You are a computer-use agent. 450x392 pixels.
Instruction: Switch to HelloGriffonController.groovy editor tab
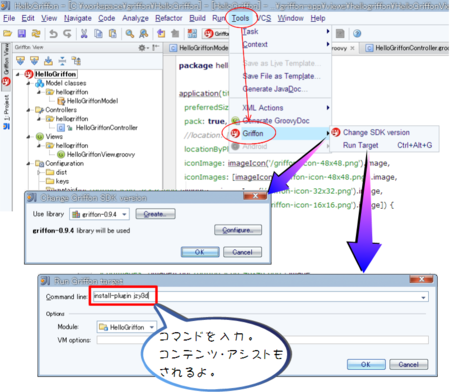[x=408, y=48]
